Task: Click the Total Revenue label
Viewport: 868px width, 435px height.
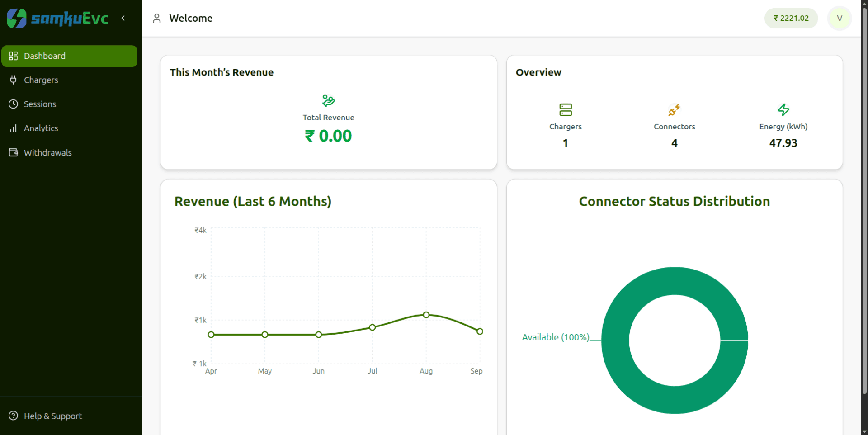Action: tap(328, 118)
